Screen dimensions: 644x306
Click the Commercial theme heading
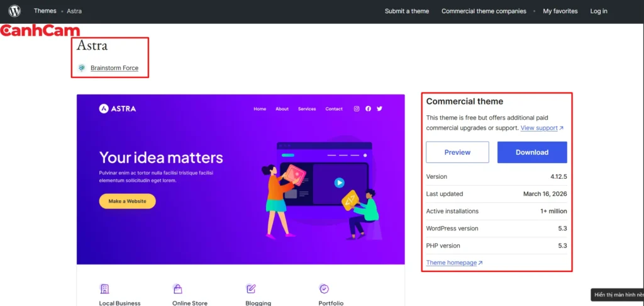[465, 101]
